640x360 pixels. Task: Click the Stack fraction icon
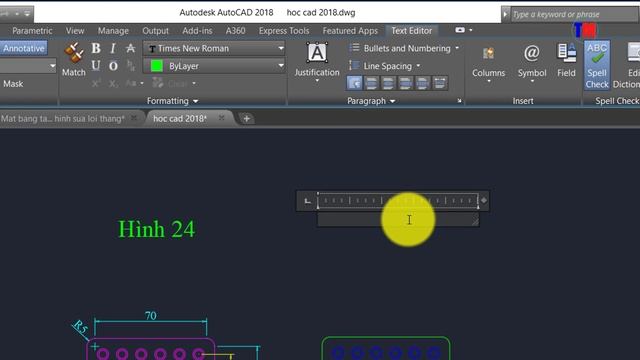[131, 66]
